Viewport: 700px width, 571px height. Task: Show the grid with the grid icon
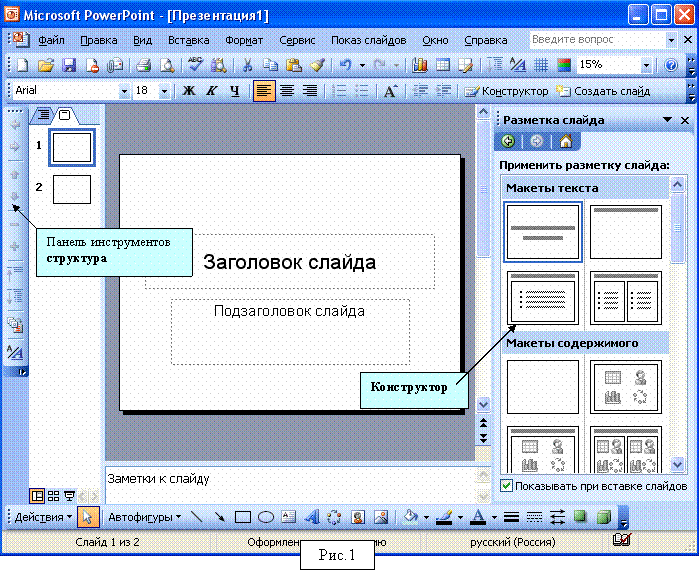(541, 66)
